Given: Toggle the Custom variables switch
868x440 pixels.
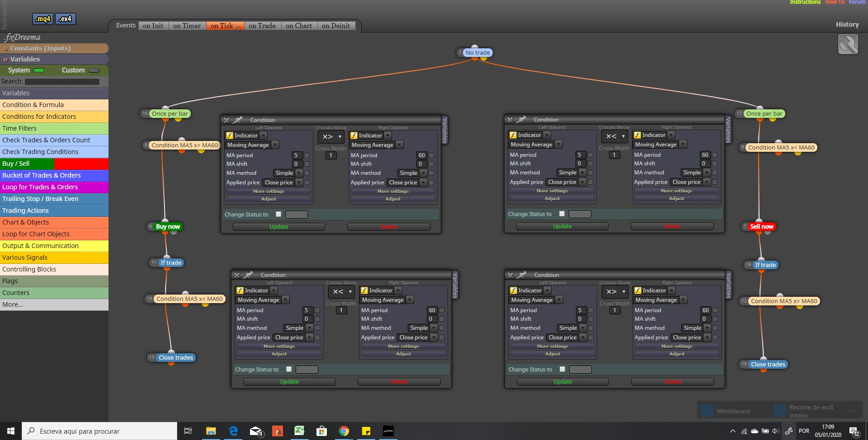Looking at the screenshot, I should click(x=94, y=70).
